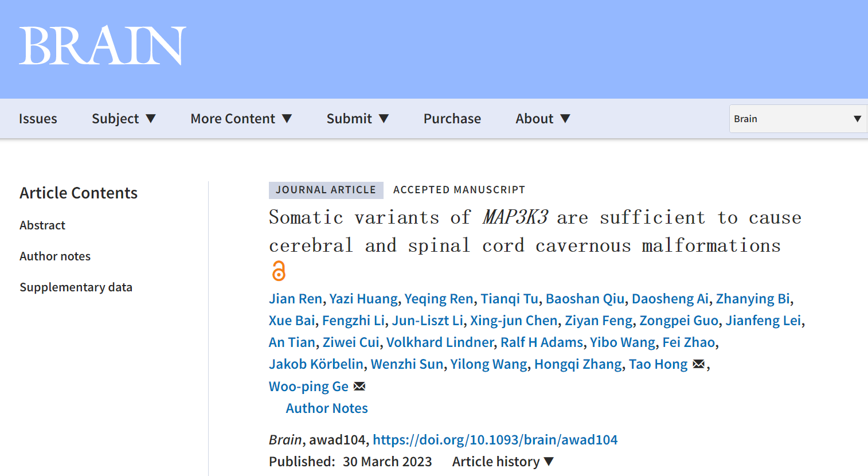Open the Purchase menu item
This screenshot has width=868, height=476.
pyautogui.click(x=452, y=119)
